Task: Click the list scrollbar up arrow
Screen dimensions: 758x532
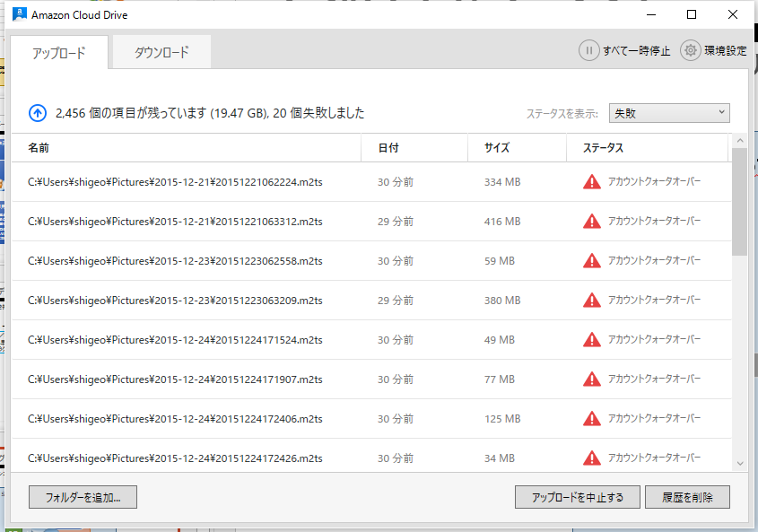Action: [x=740, y=141]
